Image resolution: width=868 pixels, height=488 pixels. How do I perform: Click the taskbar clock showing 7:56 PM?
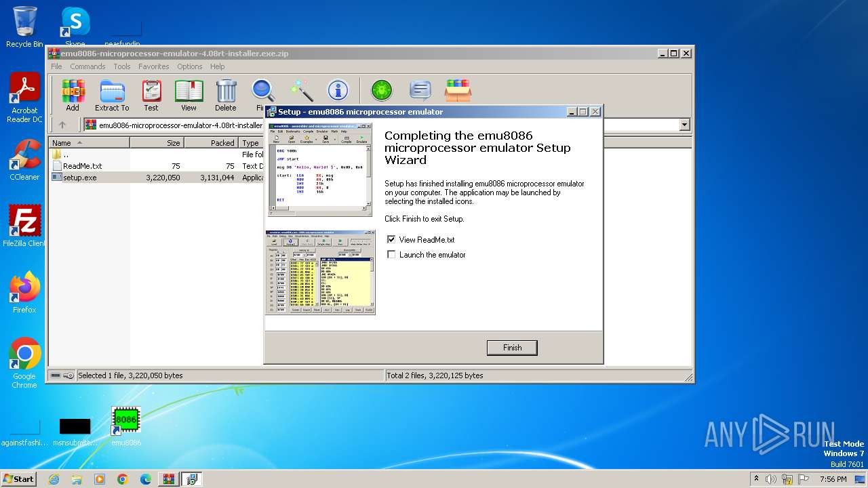tap(833, 479)
